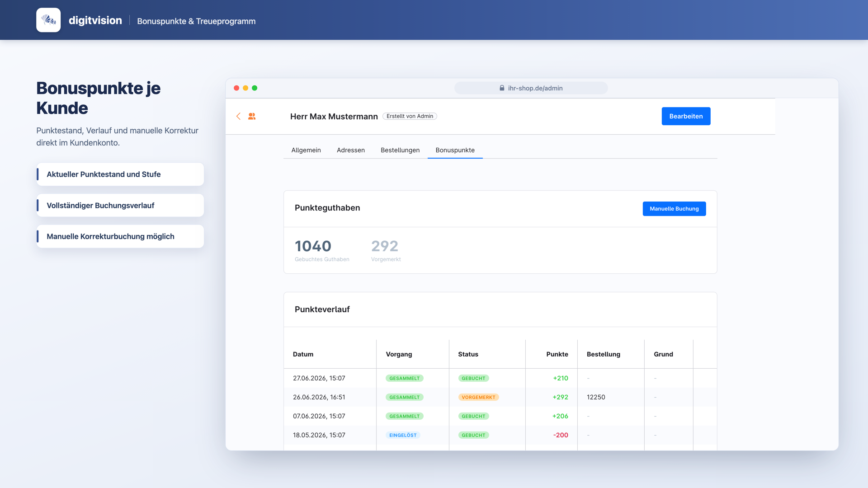This screenshot has height=488, width=868.
Task: Click the Manuelle Buchung button
Action: click(674, 209)
